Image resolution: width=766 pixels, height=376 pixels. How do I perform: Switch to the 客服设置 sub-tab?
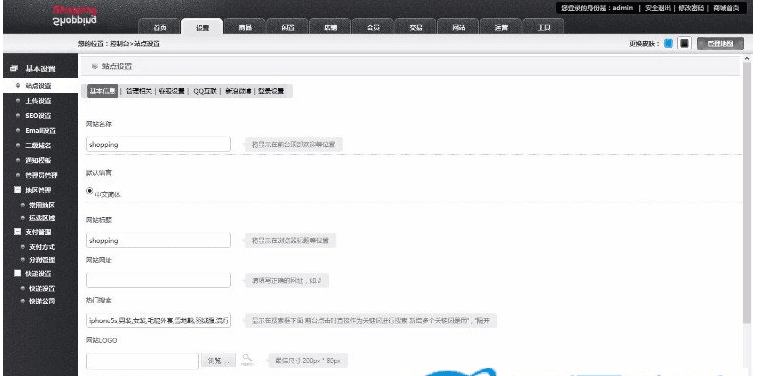point(171,91)
